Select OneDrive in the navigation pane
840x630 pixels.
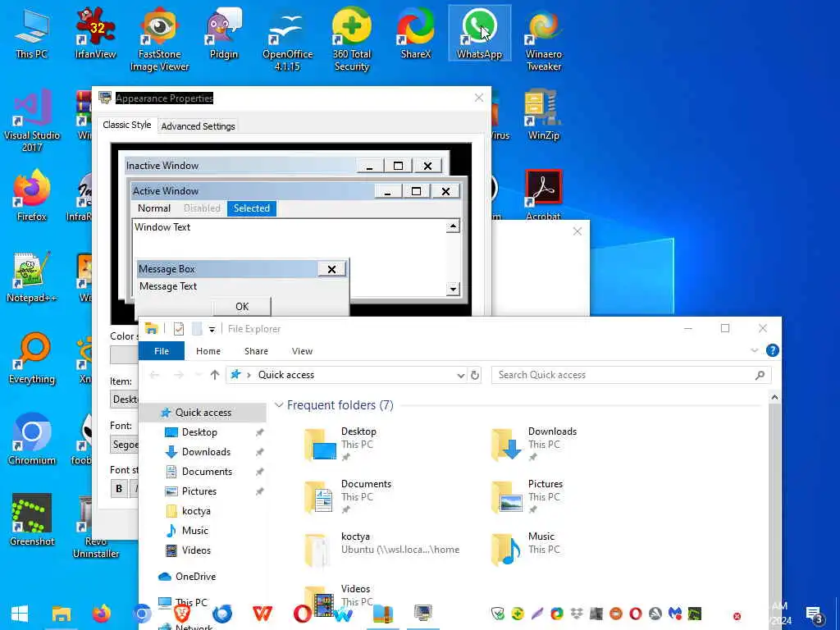pyautogui.click(x=195, y=577)
